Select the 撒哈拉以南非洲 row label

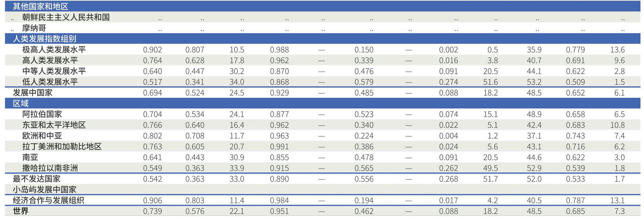coord(50,168)
